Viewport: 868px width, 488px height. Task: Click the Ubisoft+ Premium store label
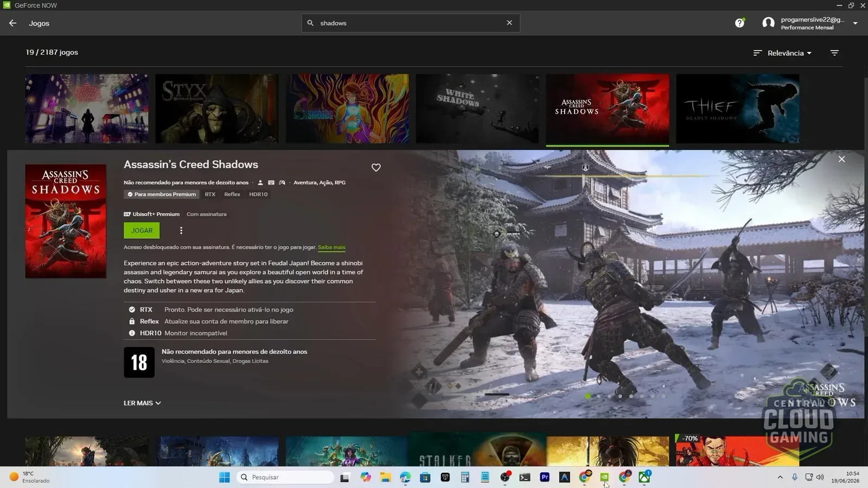151,214
